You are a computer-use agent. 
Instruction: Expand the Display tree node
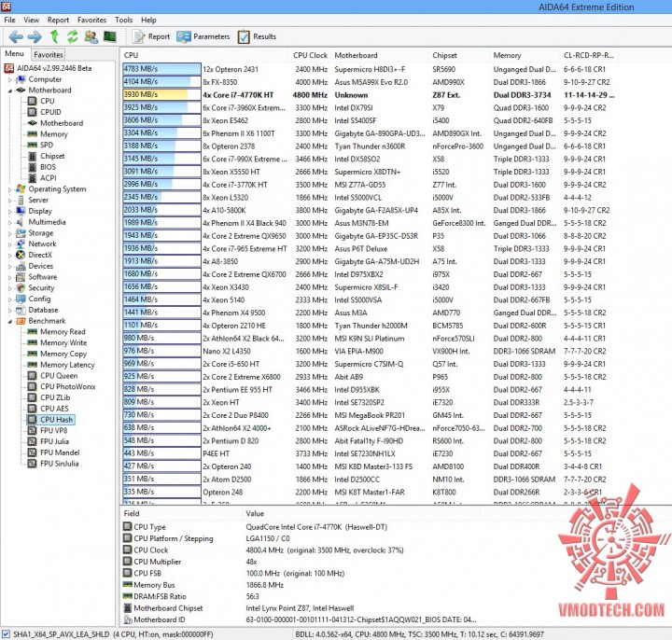10,211
